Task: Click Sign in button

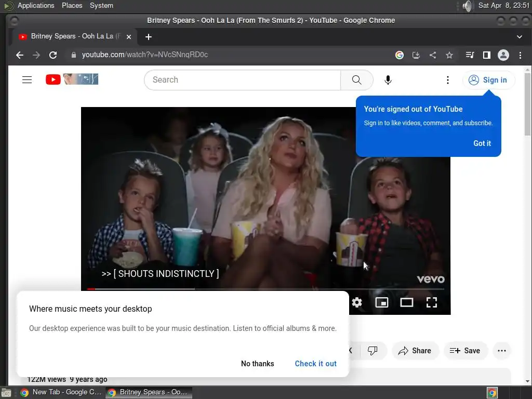Action: (x=488, y=80)
